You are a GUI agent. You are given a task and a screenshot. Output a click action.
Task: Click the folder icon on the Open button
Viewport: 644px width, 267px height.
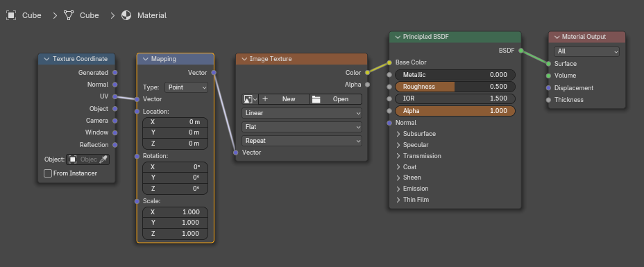tap(316, 99)
